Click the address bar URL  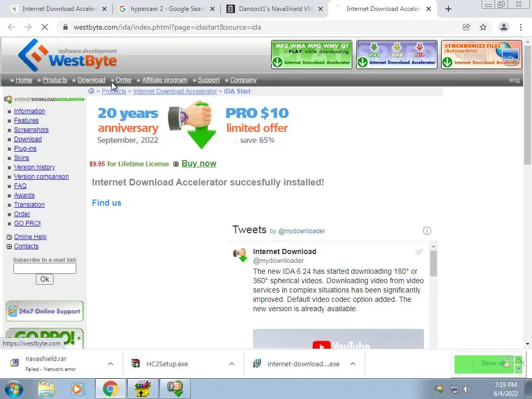pos(167,27)
